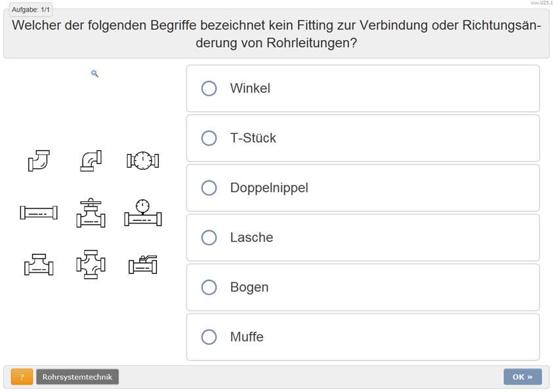The width and height of the screenshot is (553, 392).
Task: Choose the Muffe radio option
Action: pyautogui.click(x=209, y=338)
